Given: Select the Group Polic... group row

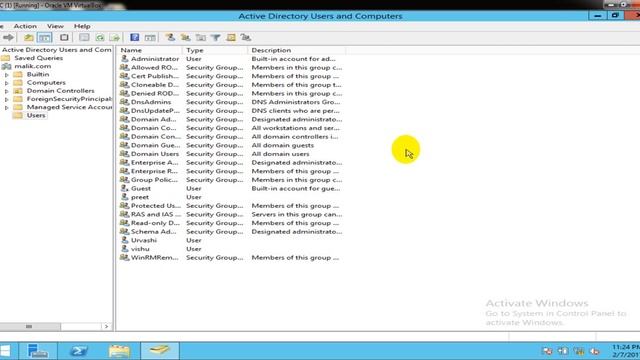Looking at the screenshot, I should [x=231, y=180].
